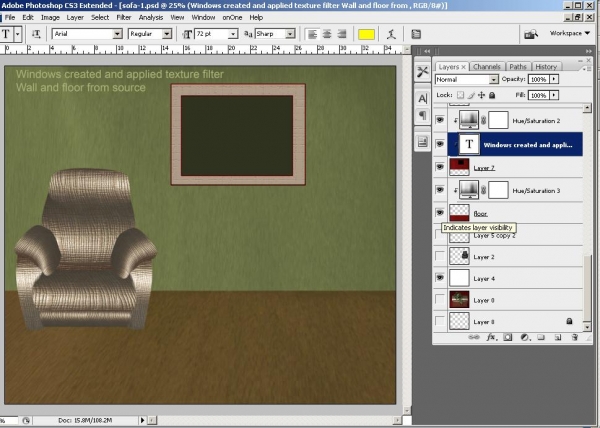Open the Regular font style dropdown

(167, 34)
